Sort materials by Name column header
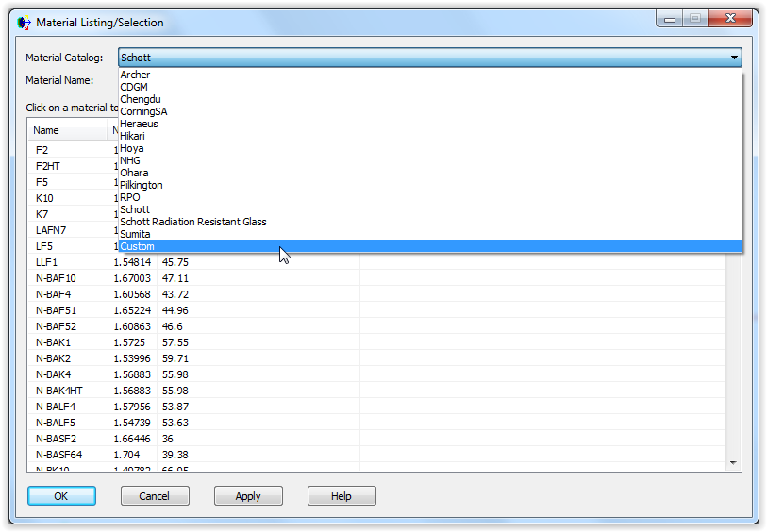This screenshot has height=532, width=767. [68, 131]
